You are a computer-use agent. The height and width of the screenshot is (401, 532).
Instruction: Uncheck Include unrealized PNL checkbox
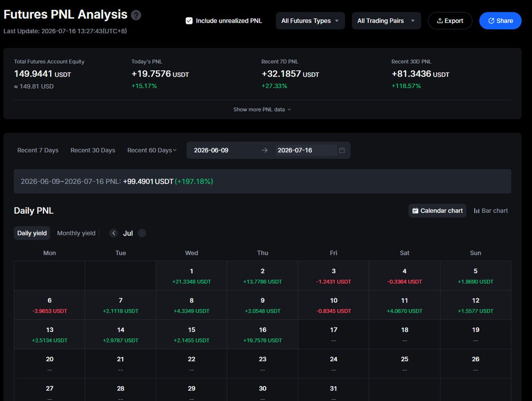(189, 21)
